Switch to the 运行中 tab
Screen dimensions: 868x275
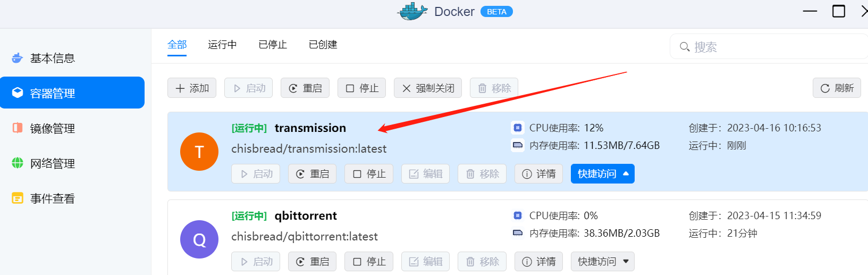pos(222,45)
